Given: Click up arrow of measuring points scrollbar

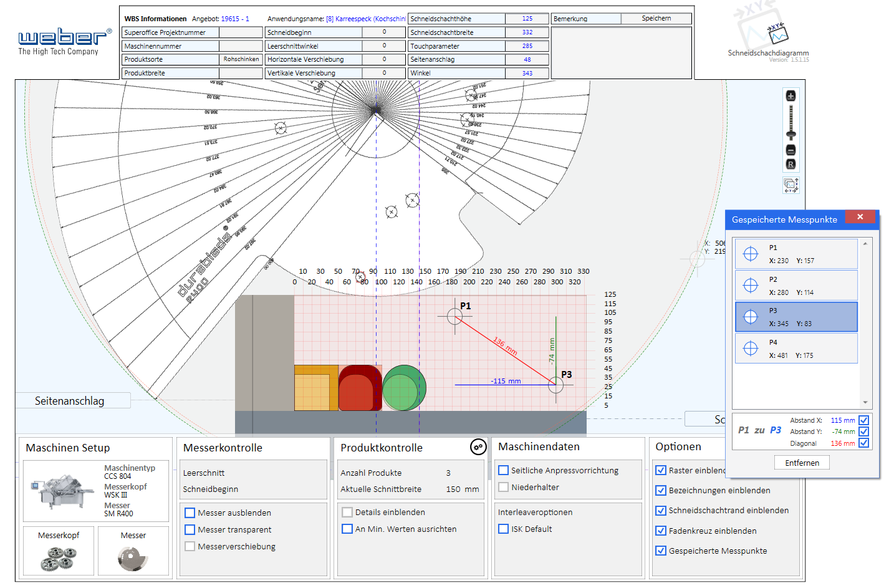Looking at the screenshot, I should click(865, 244).
